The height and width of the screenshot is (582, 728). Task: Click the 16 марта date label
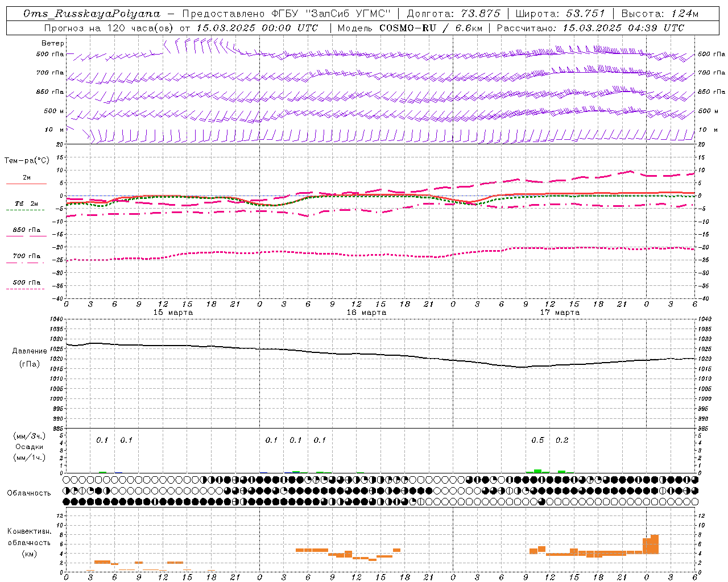366,313
